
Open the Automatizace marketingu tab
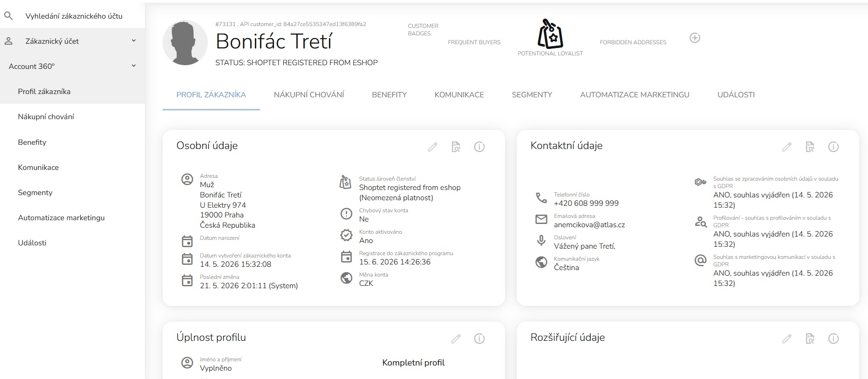pyautogui.click(x=635, y=95)
